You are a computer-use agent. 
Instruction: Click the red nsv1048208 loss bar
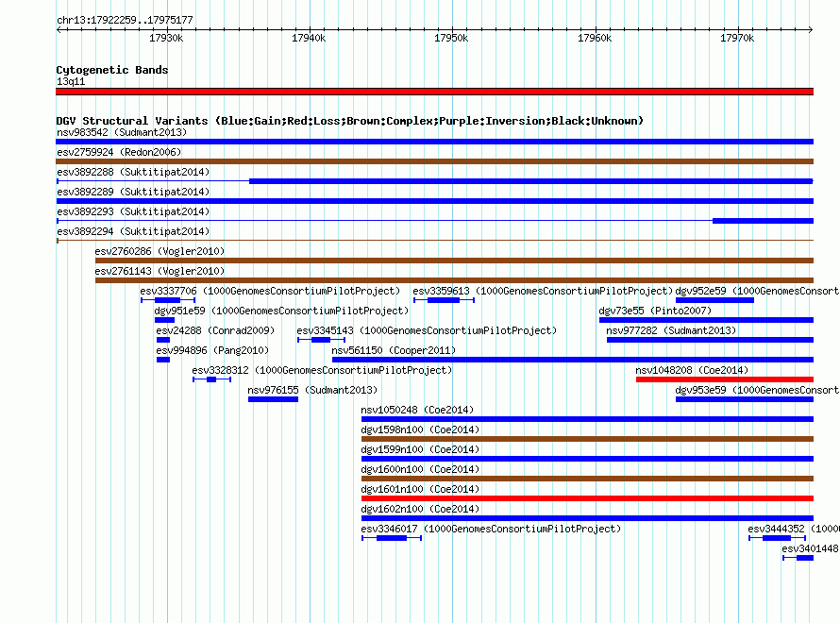pos(725,379)
